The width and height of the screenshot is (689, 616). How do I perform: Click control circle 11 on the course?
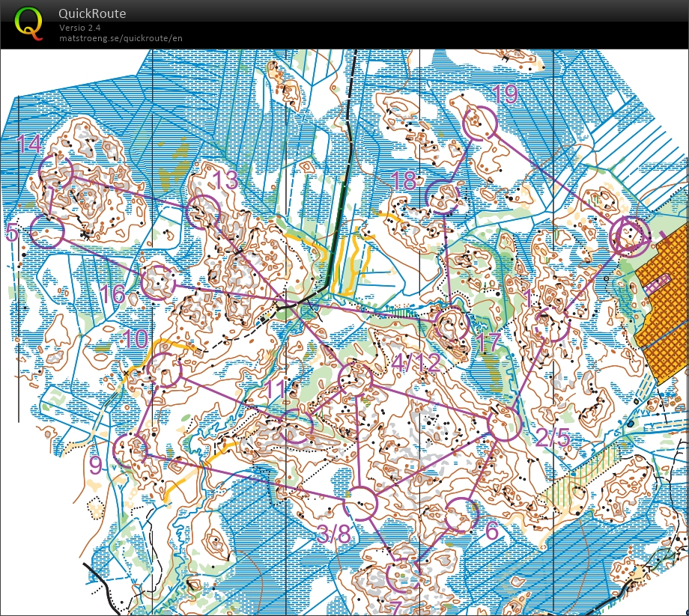click(x=297, y=427)
